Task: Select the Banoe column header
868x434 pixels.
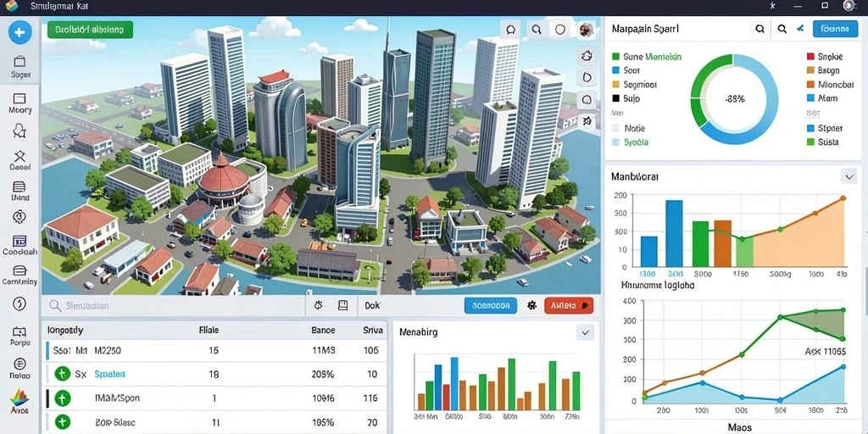Action: [323, 330]
